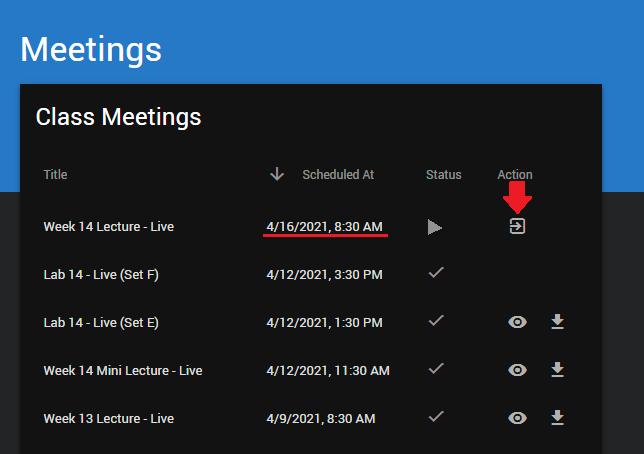Select the Week 13 Lecture - Live title

[x=109, y=419]
